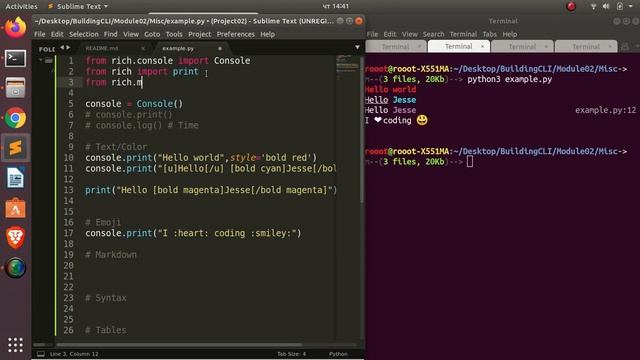
Task: Close the README.md tab
Action: 143,48
